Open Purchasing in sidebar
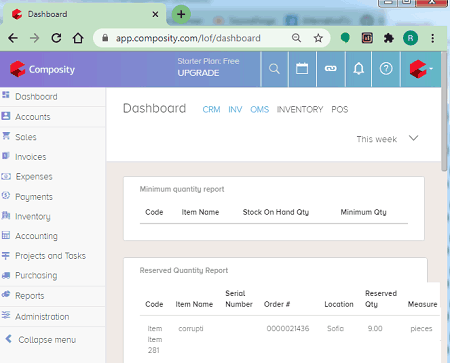The image size is (450, 363). tap(36, 276)
